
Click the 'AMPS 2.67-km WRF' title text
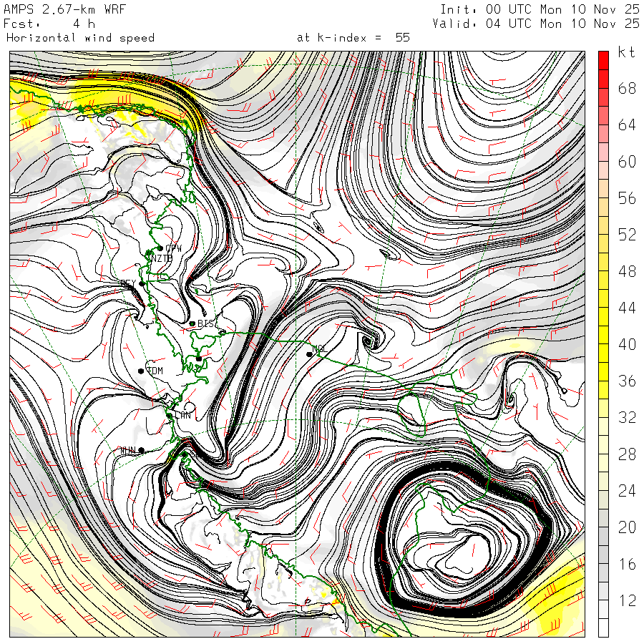click(x=64, y=9)
